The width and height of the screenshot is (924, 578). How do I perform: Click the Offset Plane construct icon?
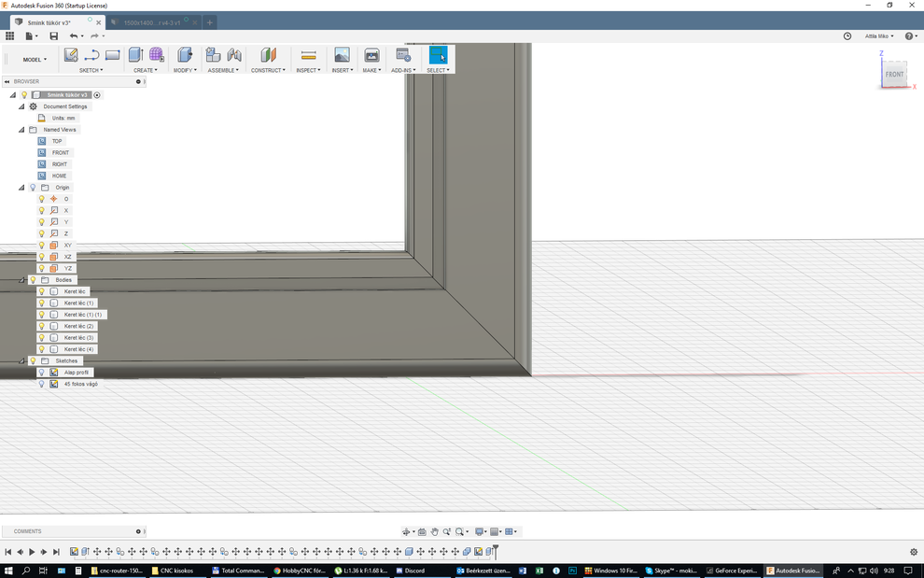pos(269,55)
